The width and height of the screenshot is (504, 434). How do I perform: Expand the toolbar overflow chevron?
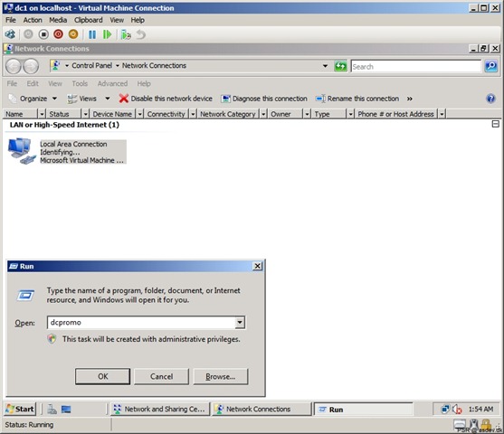(x=410, y=99)
